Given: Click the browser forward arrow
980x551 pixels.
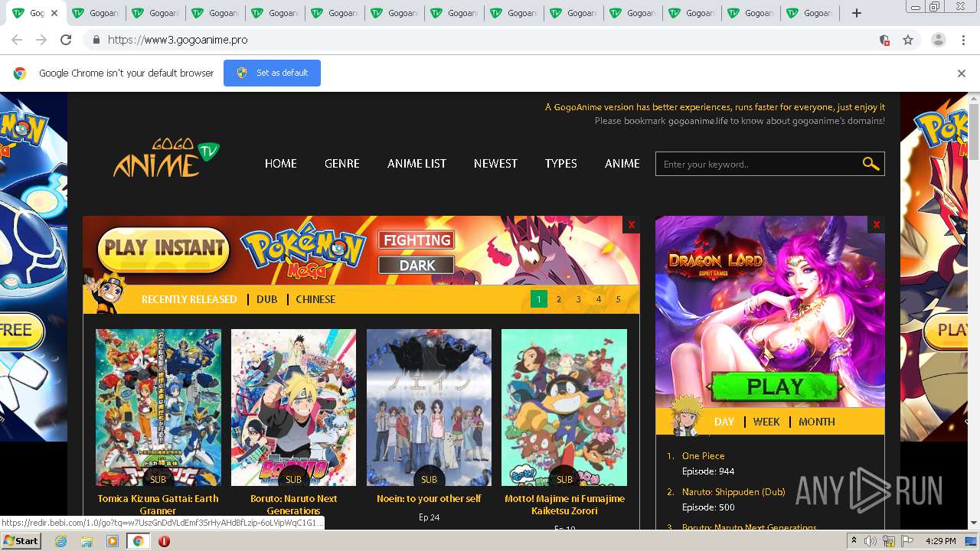Looking at the screenshot, I should pos(41,40).
